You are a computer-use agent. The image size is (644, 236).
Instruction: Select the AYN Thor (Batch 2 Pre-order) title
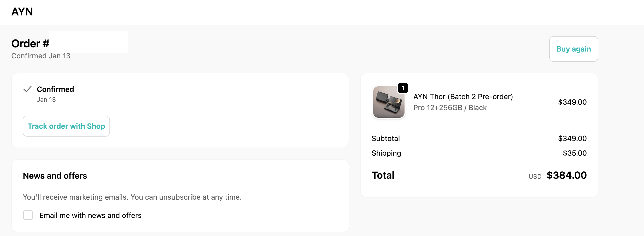(x=463, y=97)
